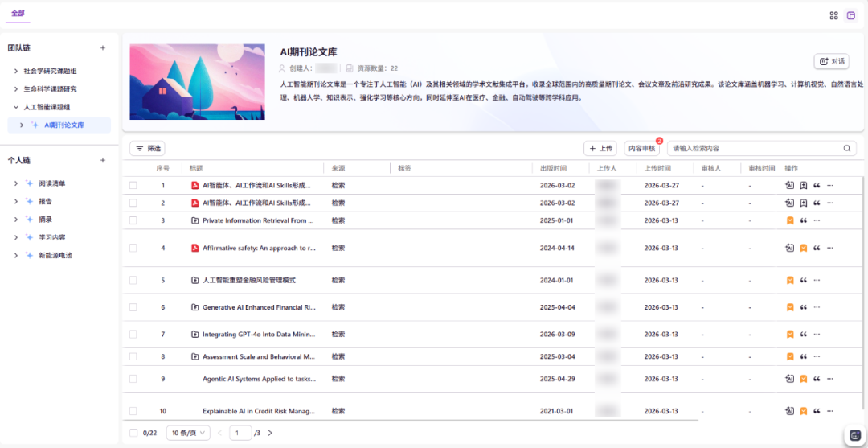Collapse the 人工智能课题组 tree node
The height and width of the screenshot is (448, 868).
coord(16,107)
